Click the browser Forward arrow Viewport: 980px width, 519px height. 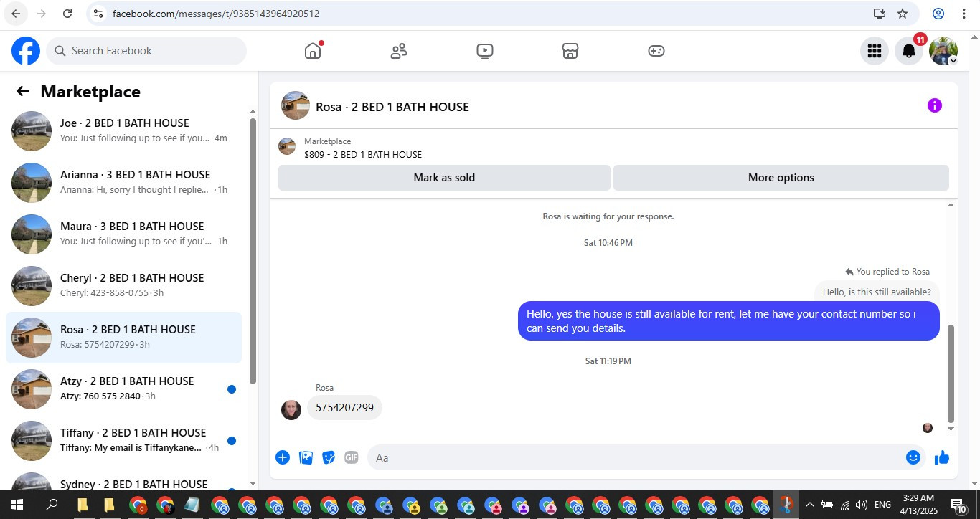pyautogui.click(x=42, y=14)
